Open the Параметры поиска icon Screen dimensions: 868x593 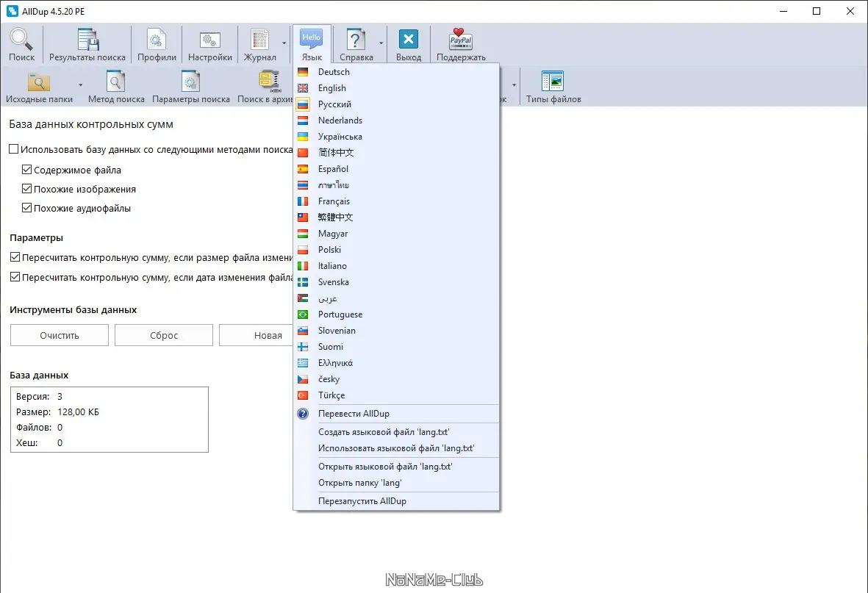190,82
